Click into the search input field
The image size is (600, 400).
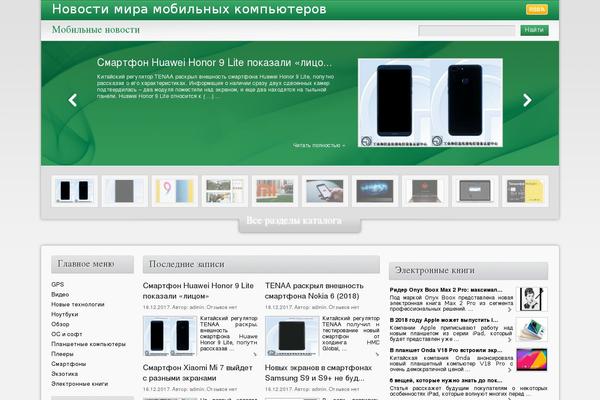(467, 30)
